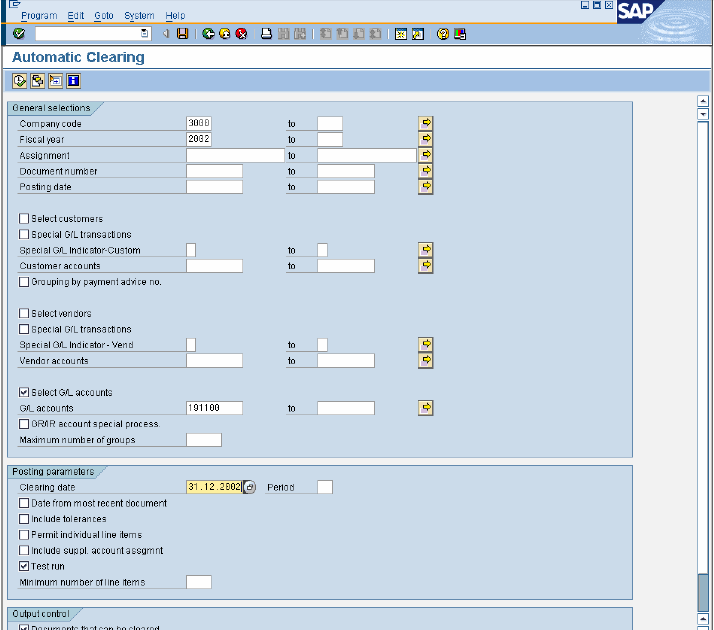Click the red Cancel icon
The width and height of the screenshot is (714, 630).
click(241, 34)
